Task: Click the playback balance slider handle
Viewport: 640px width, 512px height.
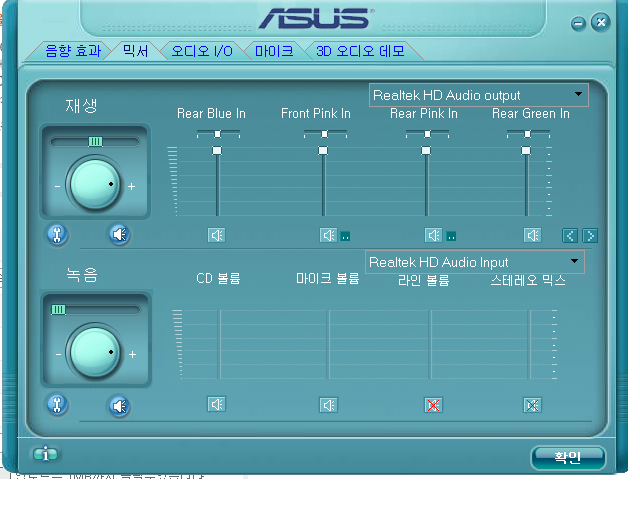Action: pyautogui.click(x=95, y=141)
